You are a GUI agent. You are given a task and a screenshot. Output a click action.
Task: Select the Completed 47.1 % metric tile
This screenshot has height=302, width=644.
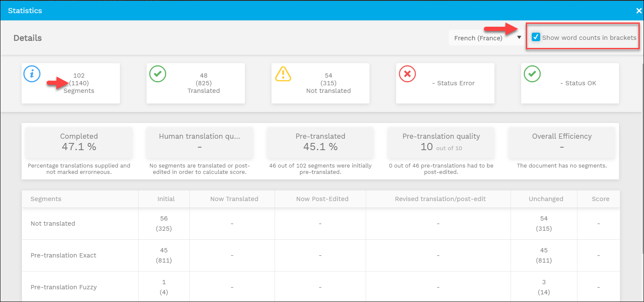pyautogui.click(x=79, y=142)
